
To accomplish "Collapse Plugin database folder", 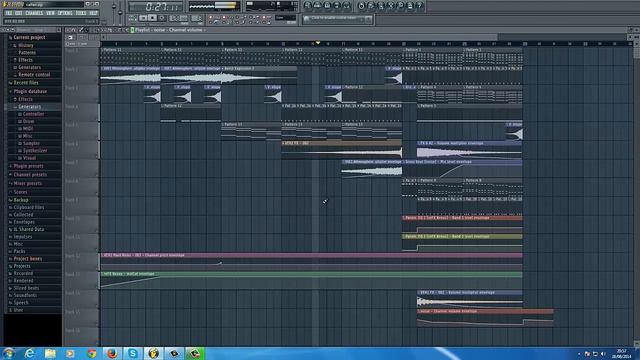I will coord(30,91).
